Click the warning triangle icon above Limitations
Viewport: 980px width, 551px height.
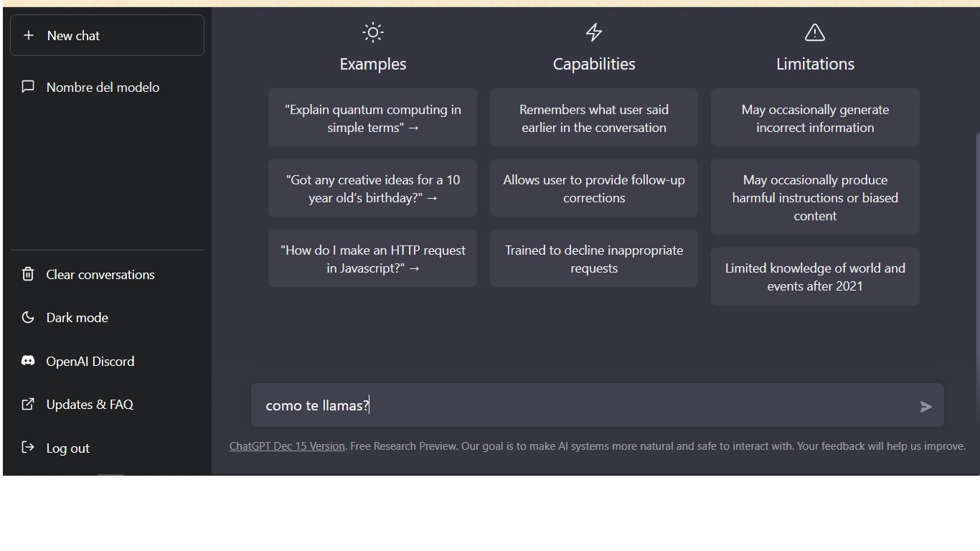pyautogui.click(x=815, y=32)
